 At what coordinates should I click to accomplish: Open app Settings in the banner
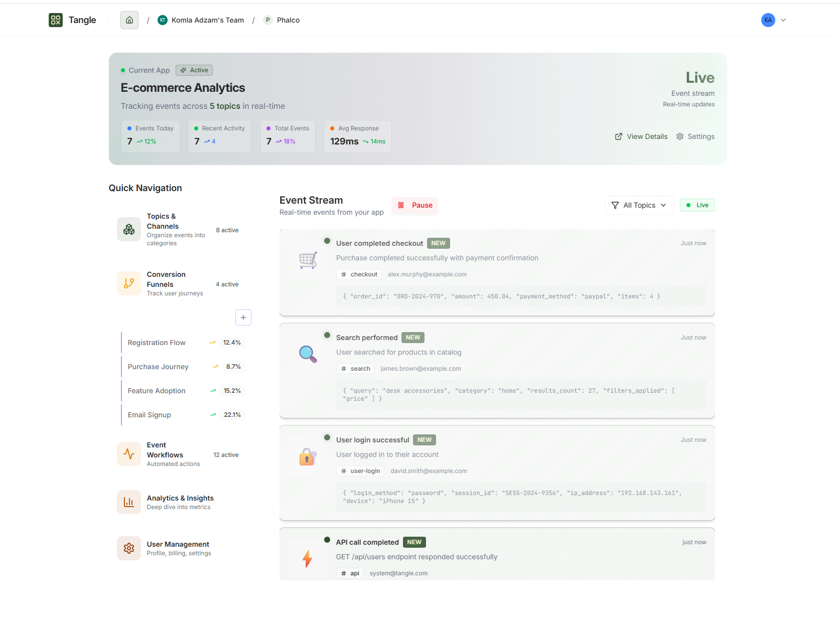coord(695,136)
